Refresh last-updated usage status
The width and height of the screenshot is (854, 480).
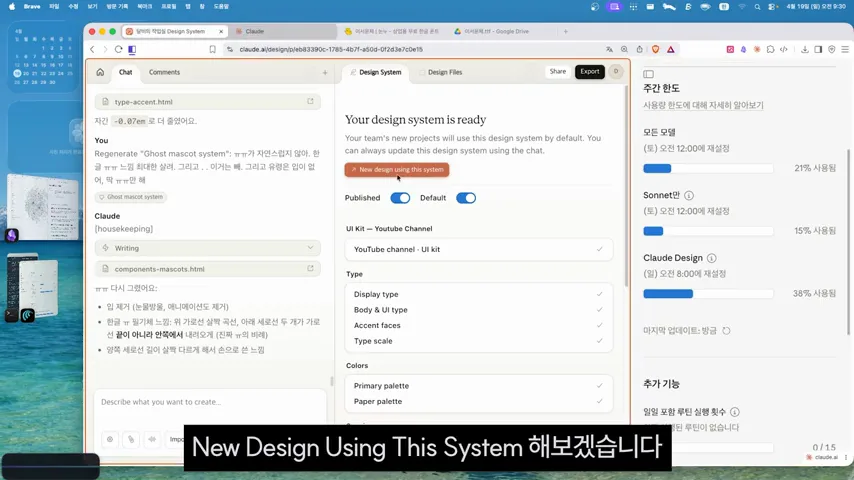coord(726,331)
